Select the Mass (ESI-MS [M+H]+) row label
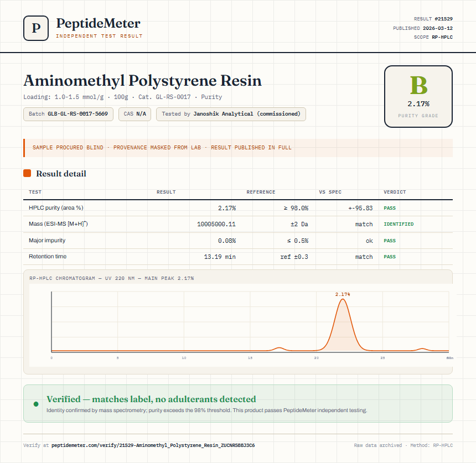This screenshot has height=463, width=476. point(58,224)
